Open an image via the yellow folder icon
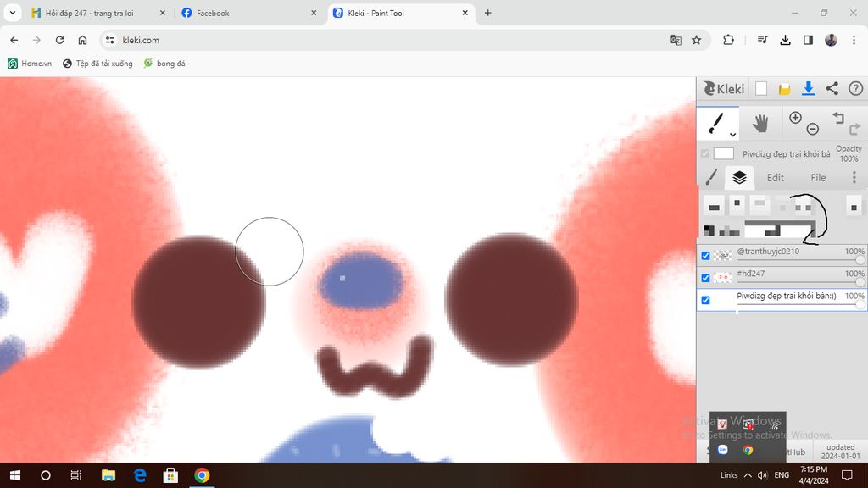The image size is (868, 488). coord(784,88)
